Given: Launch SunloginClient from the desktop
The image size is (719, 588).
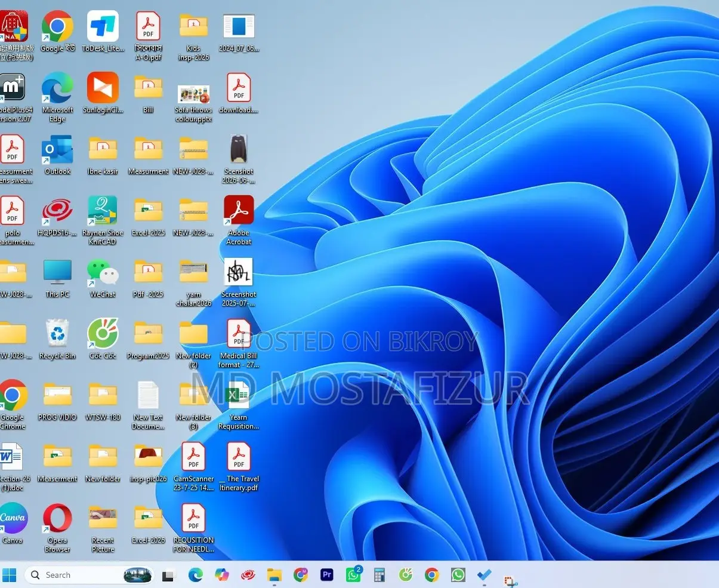Looking at the screenshot, I should [x=103, y=93].
